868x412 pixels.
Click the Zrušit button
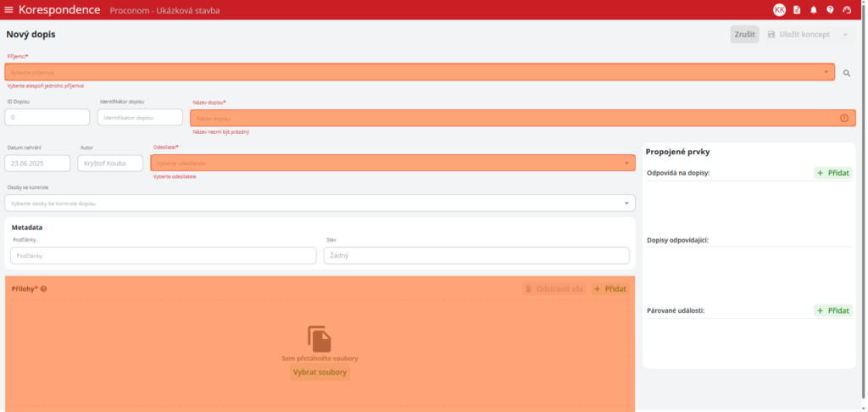coord(744,35)
